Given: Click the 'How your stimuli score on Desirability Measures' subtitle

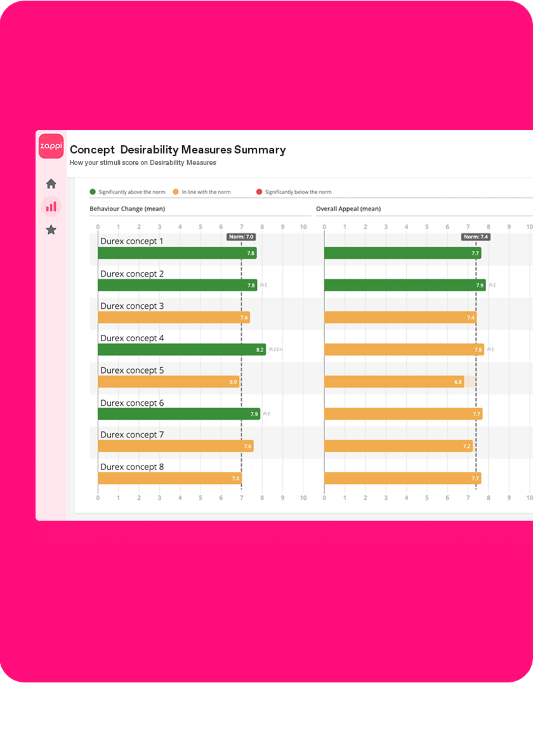Looking at the screenshot, I should pyautogui.click(x=143, y=163).
